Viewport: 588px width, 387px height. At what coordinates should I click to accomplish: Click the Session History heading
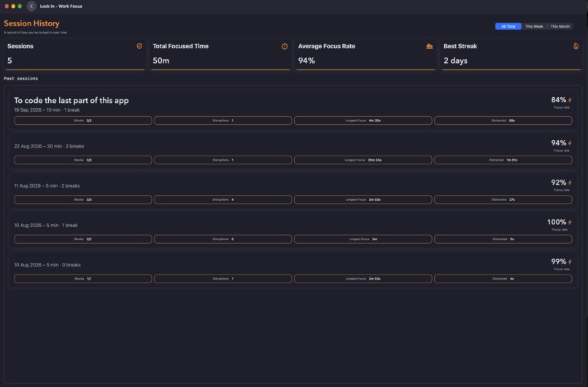tap(31, 23)
